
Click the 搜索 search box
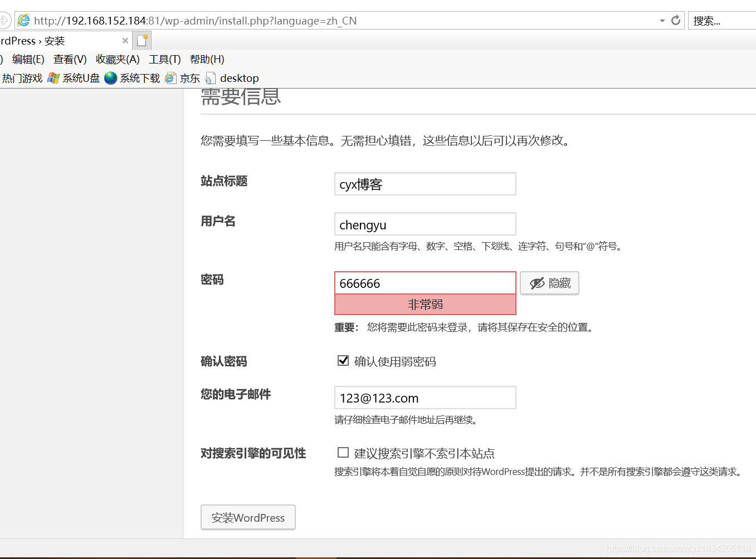722,21
